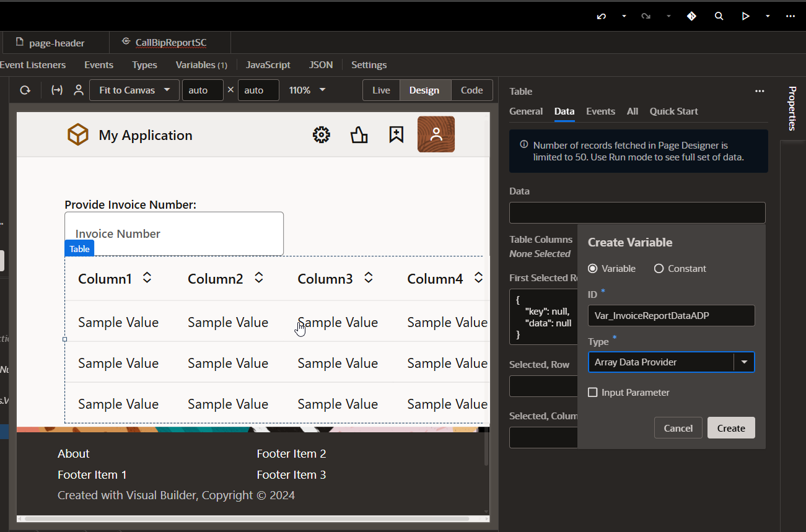Click the Footer Item 2 link
806x532 pixels.
[291, 453]
